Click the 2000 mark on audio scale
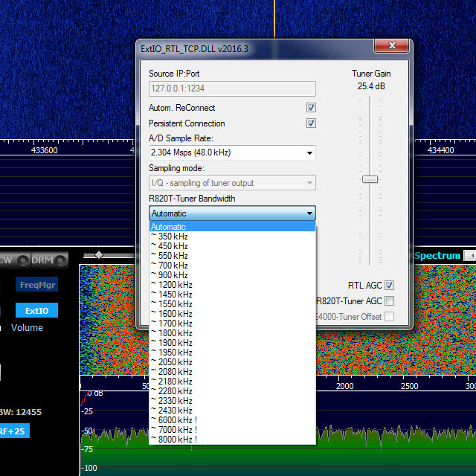The image size is (476, 476). [x=345, y=386]
